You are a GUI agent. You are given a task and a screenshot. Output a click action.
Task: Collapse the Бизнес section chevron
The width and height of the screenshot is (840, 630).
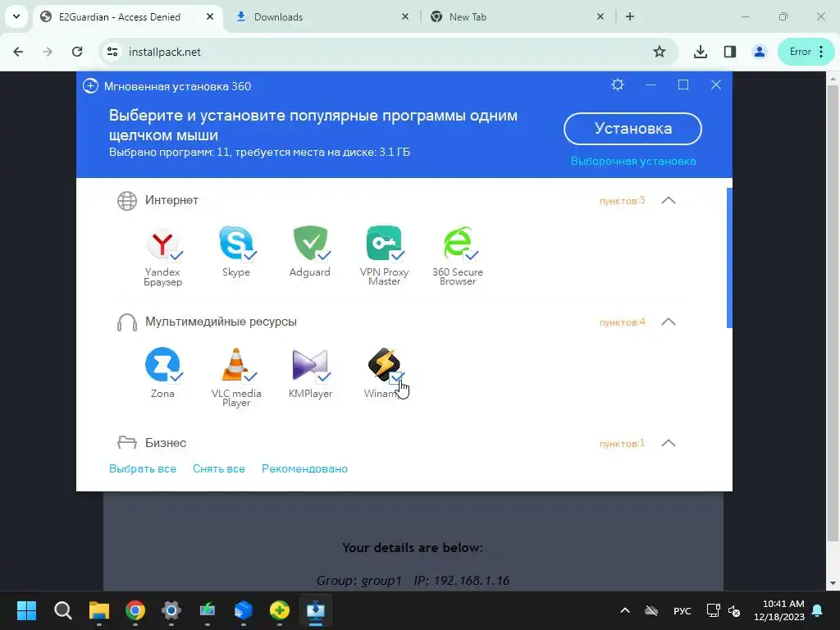click(668, 443)
